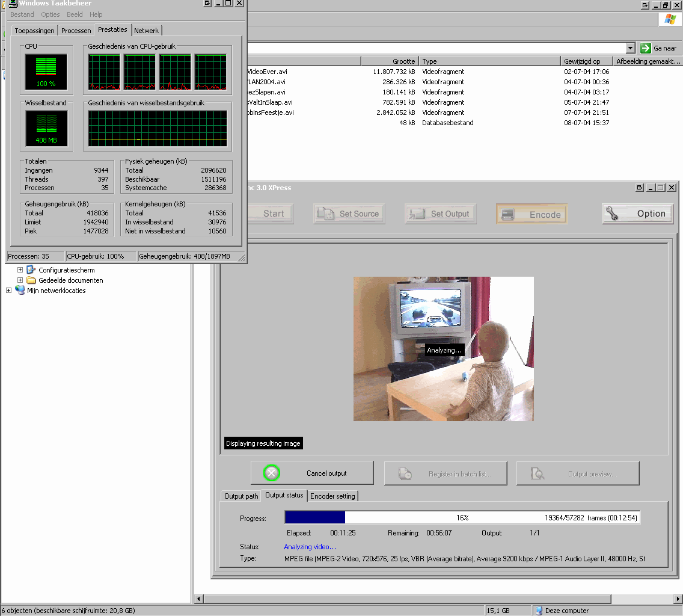Click the horizontal scrollbar left arrow
Viewport: 683px width, 616px height.
[198, 599]
